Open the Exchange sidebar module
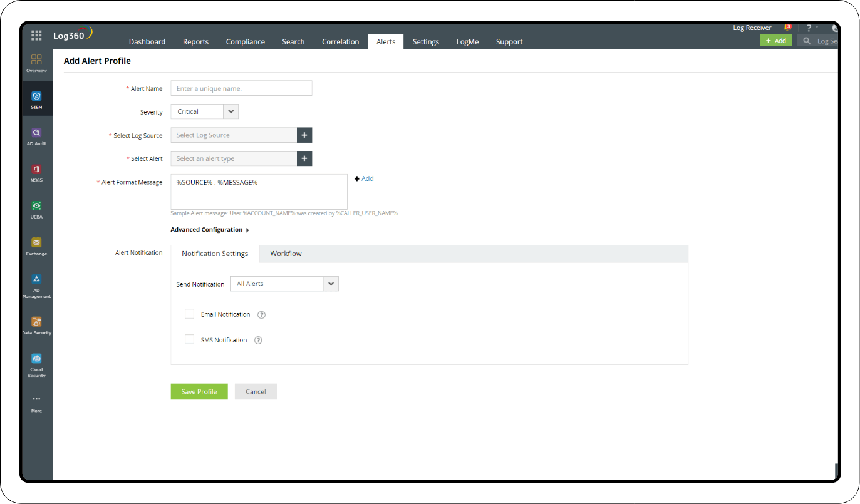 36,247
